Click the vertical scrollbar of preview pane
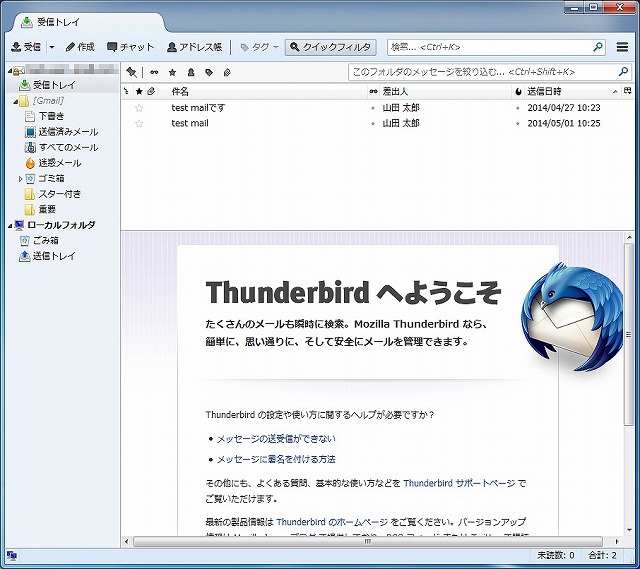The width and height of the screenshot is (640, 569). point(629,335)
